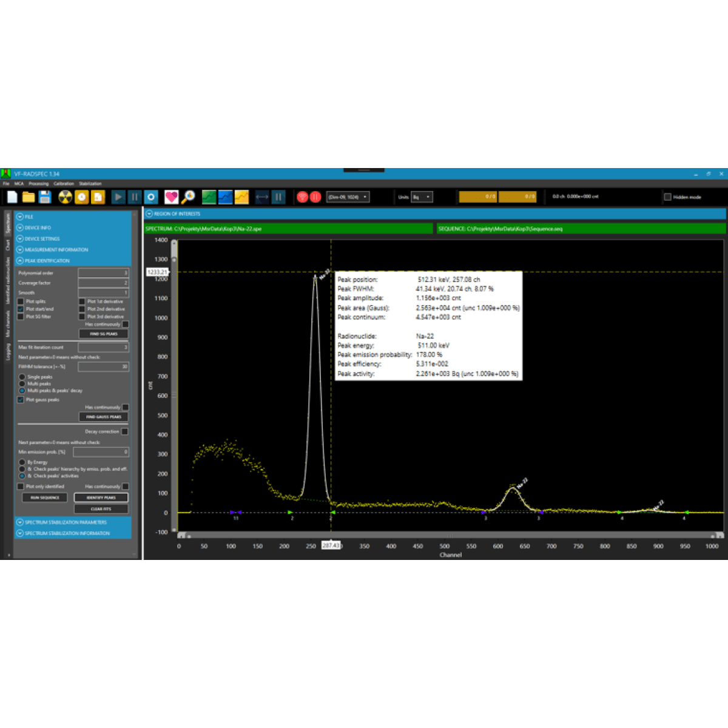The width and height of the screenshot is (728, 728).
Task: Open the Units Bq dropdown
Action: click(422, 197)
